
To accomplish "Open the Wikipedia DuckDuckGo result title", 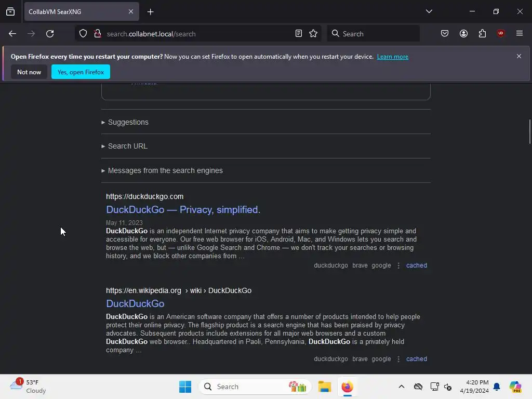I will (x=135, y=303).
